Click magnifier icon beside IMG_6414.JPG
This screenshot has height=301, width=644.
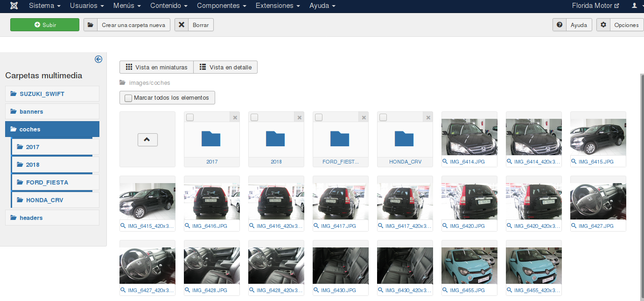click(x=445, y=162)
